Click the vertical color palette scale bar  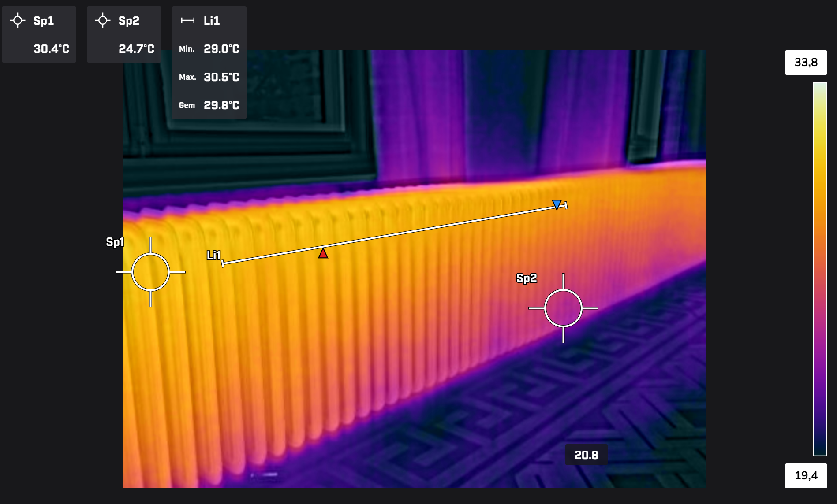tap(820, 269)
